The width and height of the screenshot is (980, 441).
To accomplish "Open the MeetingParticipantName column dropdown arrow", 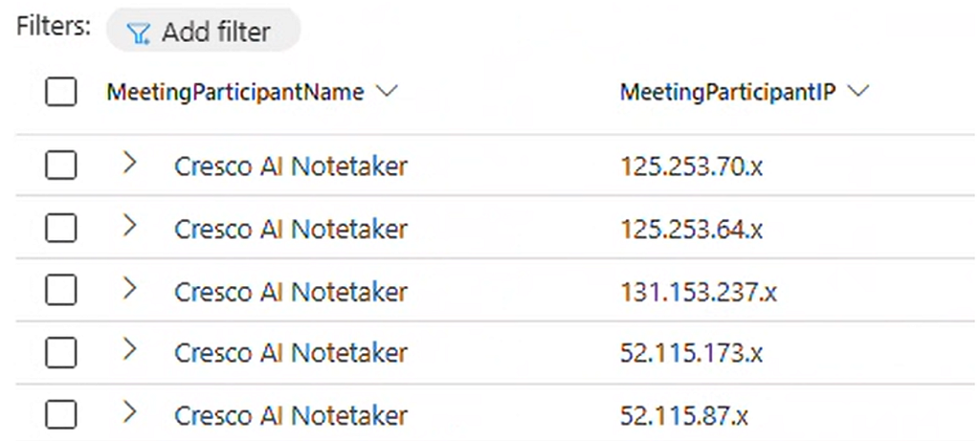I will pos(387,92).
